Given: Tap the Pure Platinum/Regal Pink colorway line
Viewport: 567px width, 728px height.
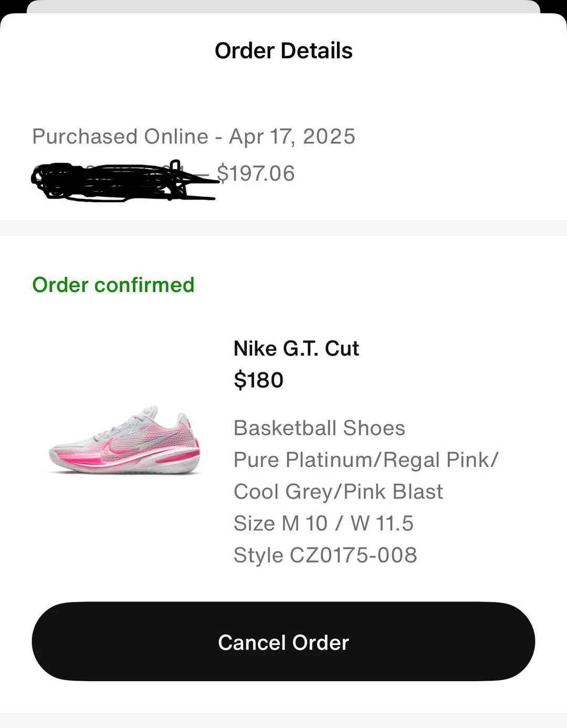Looking at the screenshot, I should (366, 460).
